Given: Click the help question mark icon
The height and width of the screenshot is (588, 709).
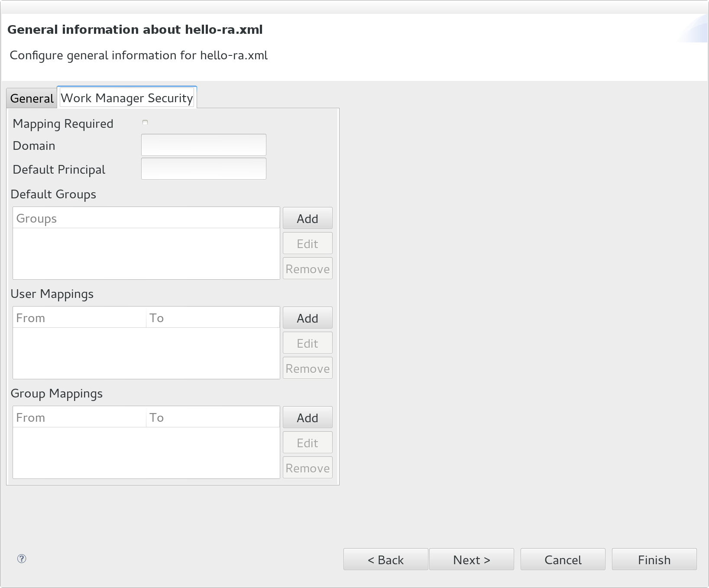Looking at the screenshot, I should [22, 559].
